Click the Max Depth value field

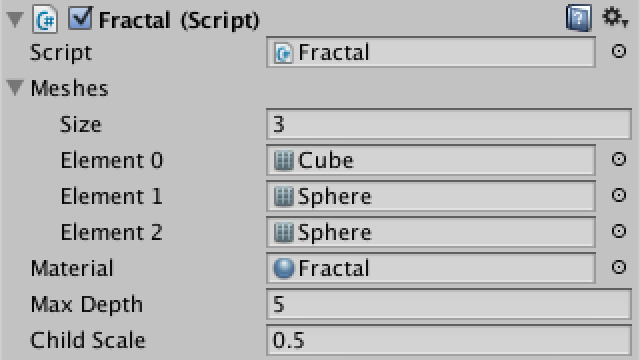coord(449,304)
